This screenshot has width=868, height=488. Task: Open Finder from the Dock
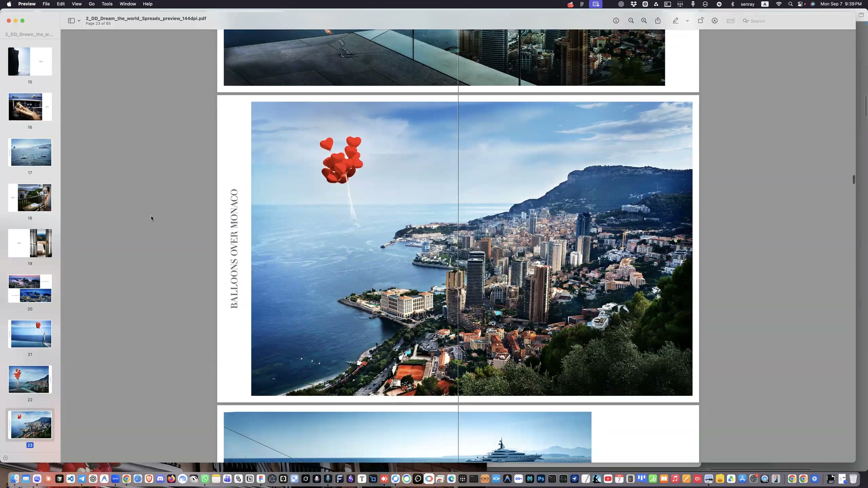(x=15, y=479)
